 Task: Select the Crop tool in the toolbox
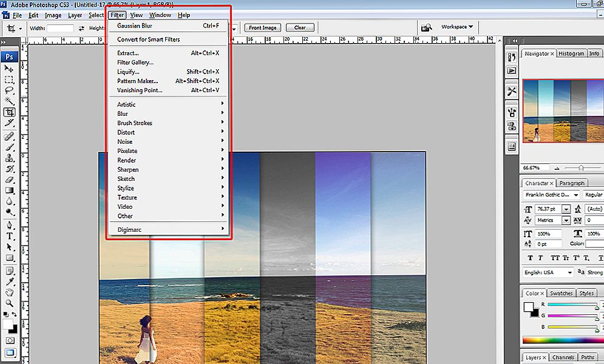9,112
